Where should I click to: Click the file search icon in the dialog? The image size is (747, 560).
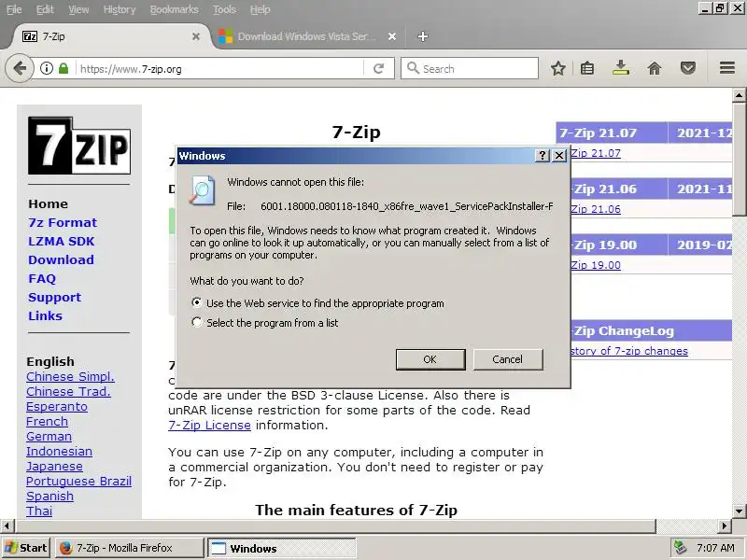coord(202,190)
